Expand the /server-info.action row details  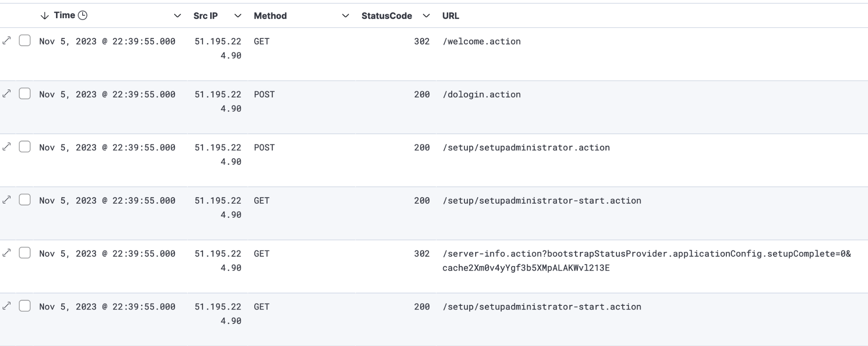(6, 253)
